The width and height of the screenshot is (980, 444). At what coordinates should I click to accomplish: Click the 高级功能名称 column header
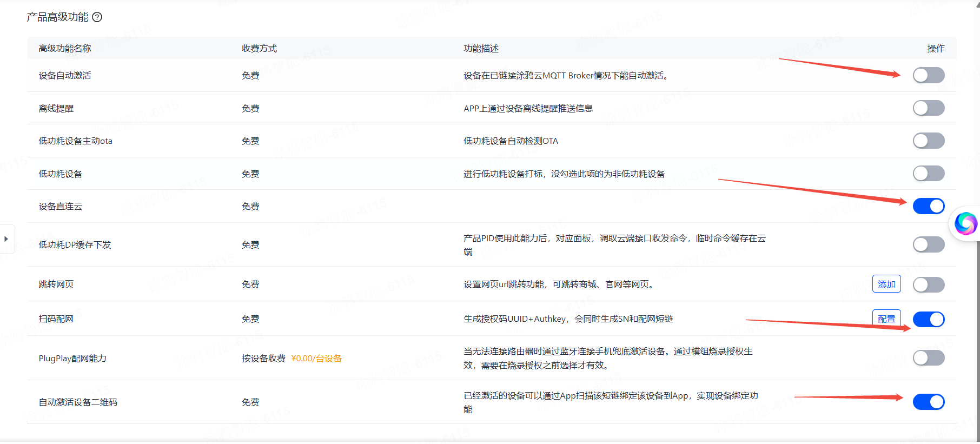click(65, 49)
